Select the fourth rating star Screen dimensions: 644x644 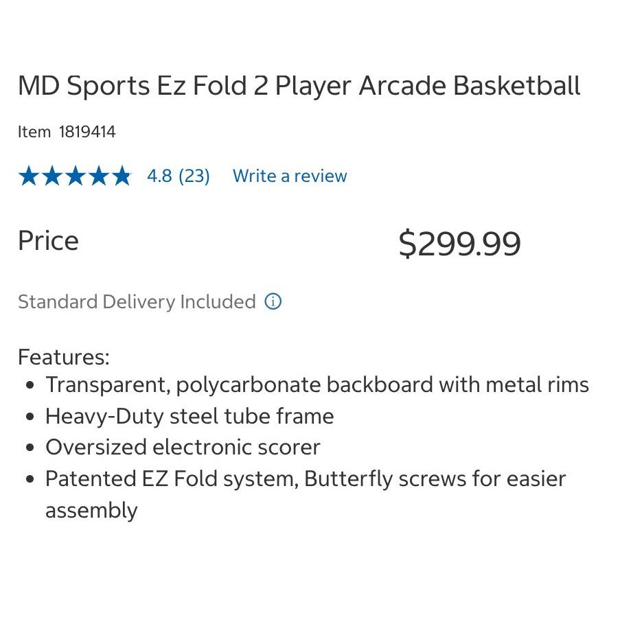(x=98, y=176)
